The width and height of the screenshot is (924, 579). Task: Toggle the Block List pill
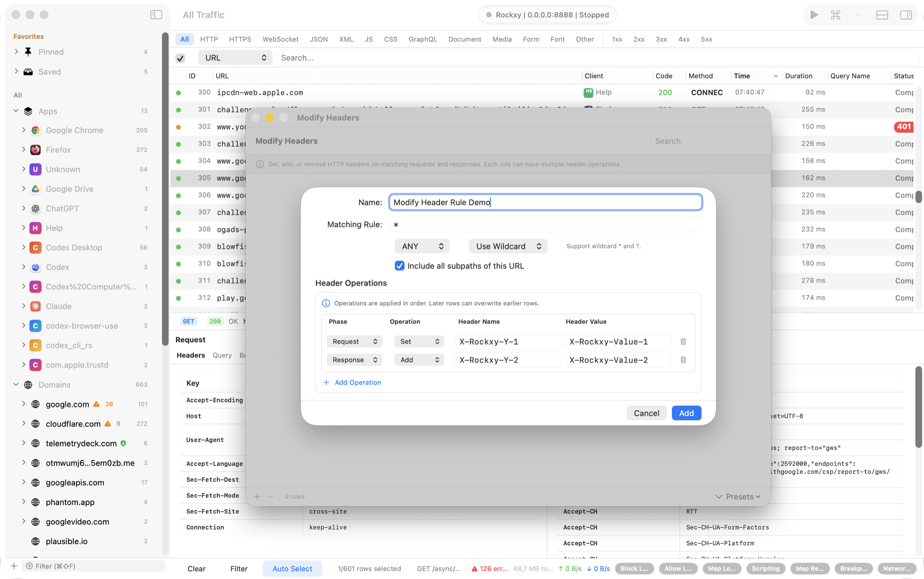634,568
